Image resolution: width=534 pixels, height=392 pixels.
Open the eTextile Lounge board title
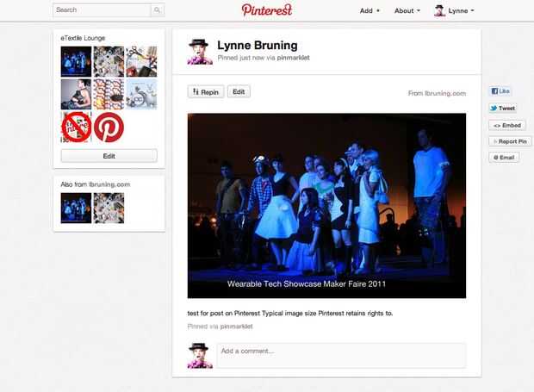83,38
